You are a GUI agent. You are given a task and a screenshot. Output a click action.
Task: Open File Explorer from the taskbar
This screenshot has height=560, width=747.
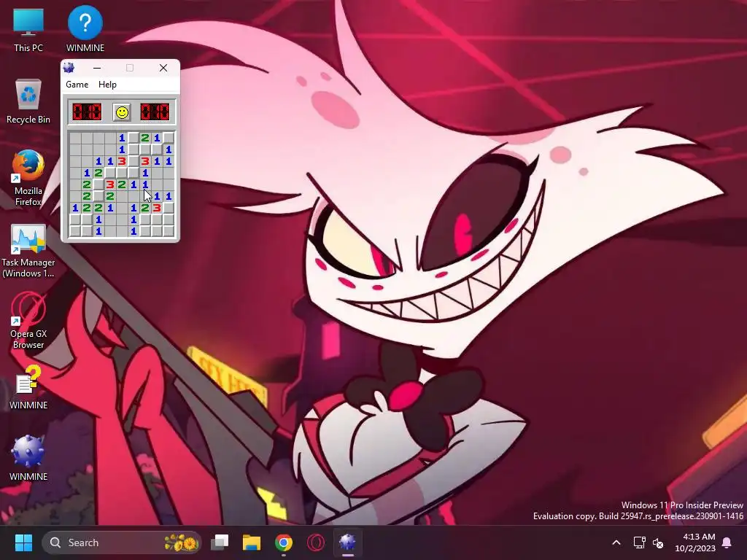click(252, 542)
